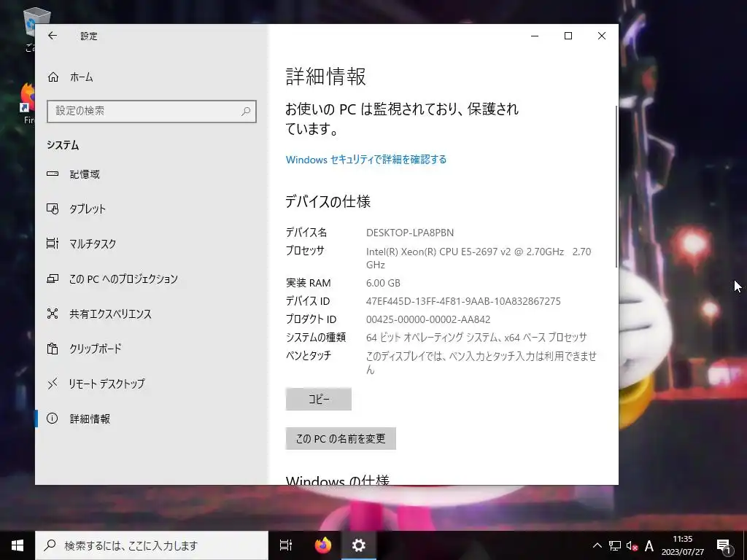Click the installed RAM value 6.00 GB
Image resolution: width=747 pixels, height=560 pixels.
coord(383,283)
